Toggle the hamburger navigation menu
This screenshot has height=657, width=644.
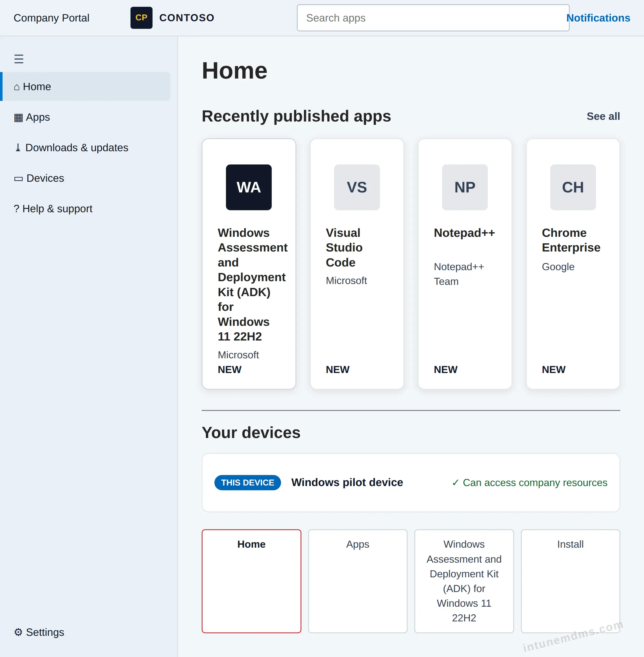(x=19, y=59)
